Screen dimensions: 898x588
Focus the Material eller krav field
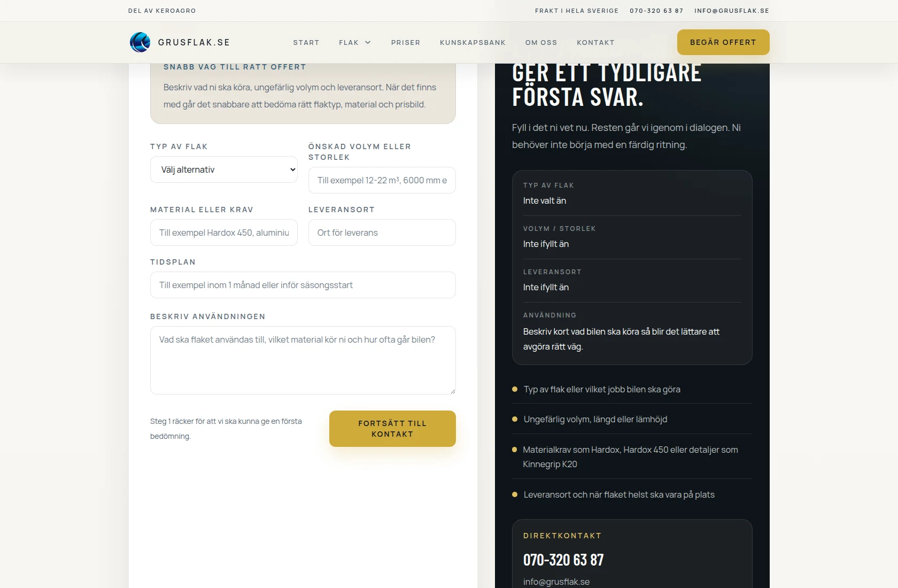223,233
